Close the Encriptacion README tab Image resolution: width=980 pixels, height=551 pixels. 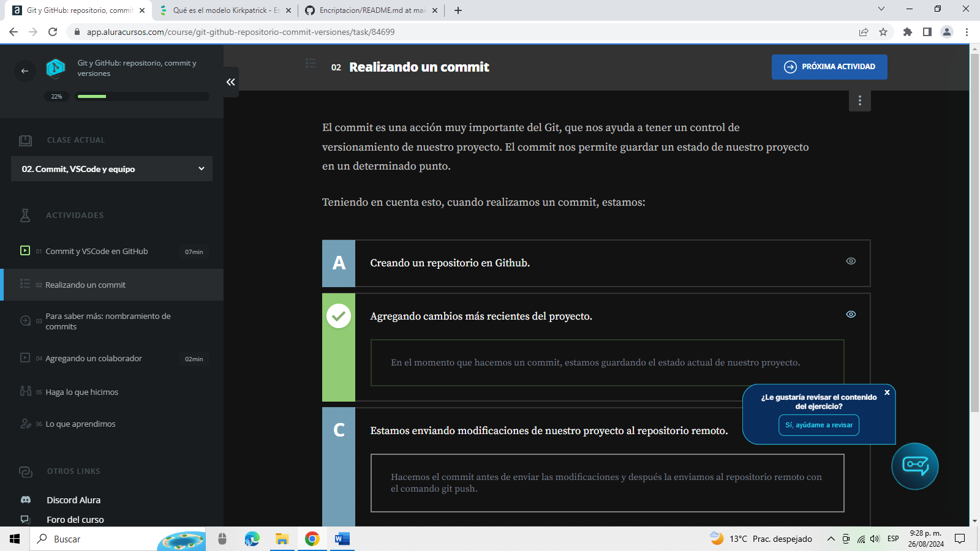click(x=435, y=10)
